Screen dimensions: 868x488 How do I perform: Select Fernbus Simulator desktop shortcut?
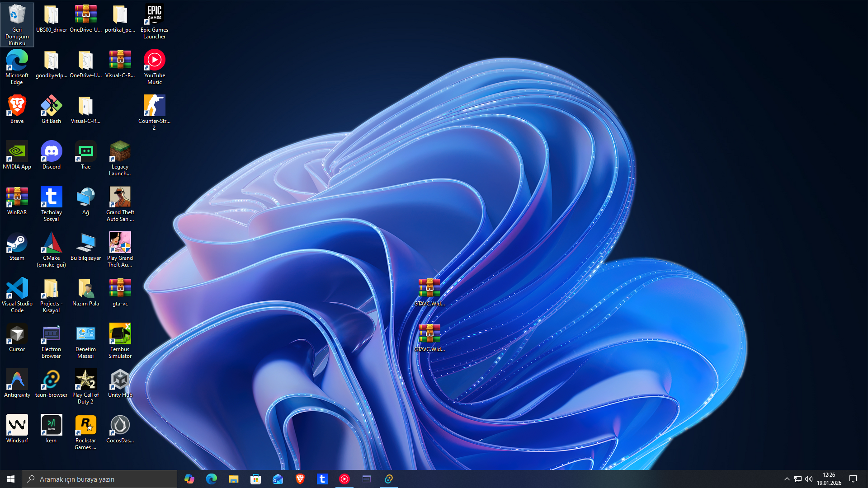[120, 341]
